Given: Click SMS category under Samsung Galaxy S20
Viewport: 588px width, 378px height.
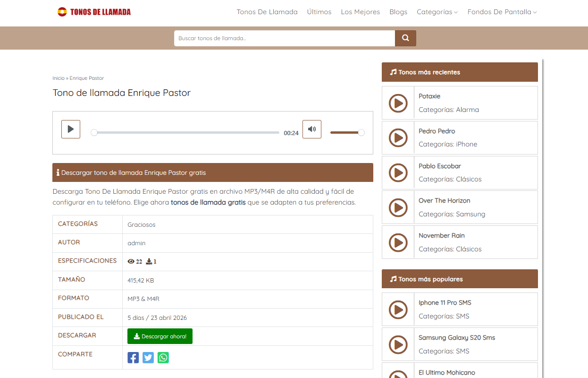Looking at the screenshot, I should [462, 351].
